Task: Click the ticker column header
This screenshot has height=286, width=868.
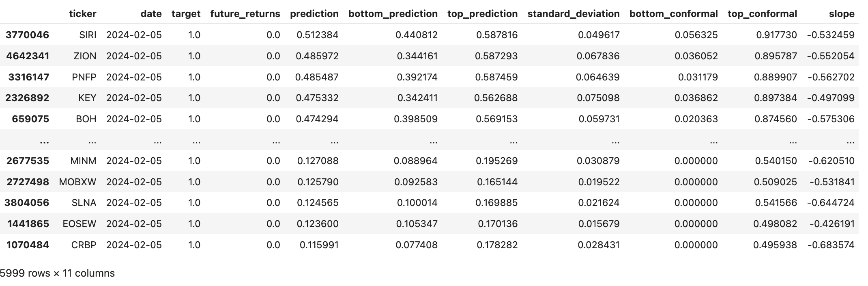Action: tap(82, 14)
